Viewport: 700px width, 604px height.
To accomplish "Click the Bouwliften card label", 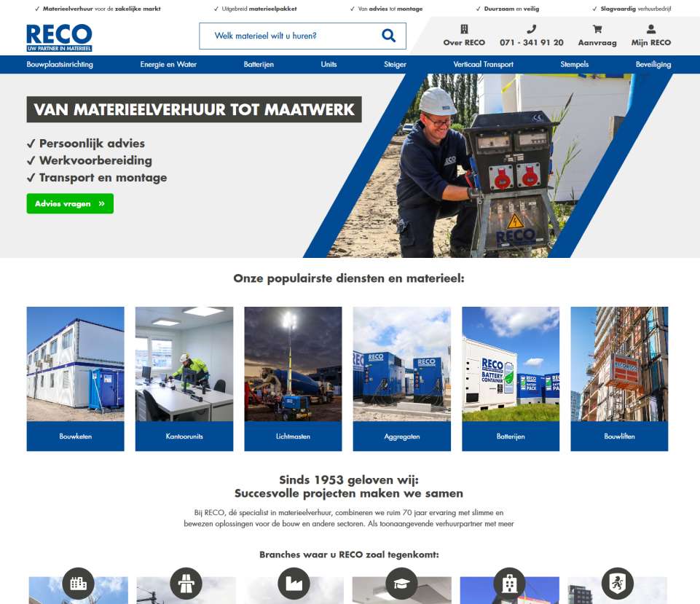I will [620, 436].
